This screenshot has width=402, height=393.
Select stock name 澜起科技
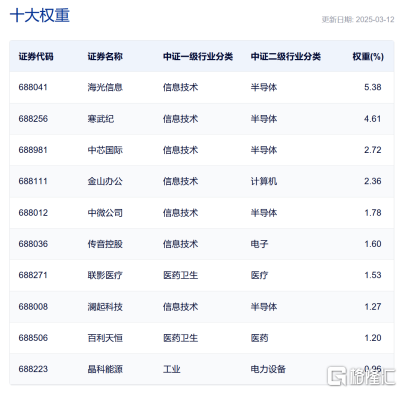pyautogui.click(x=105, y=307)
